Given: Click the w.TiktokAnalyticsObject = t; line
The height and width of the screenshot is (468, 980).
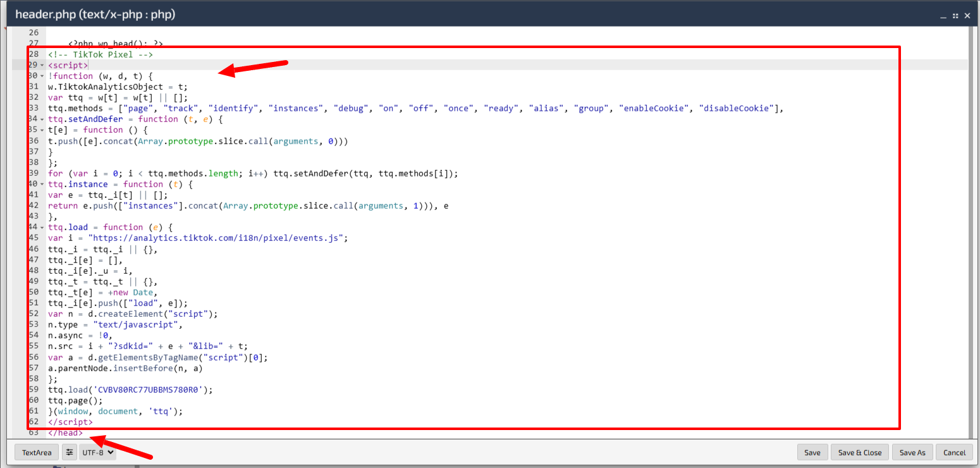Looking at the screenshot, I should pos(118,87).
